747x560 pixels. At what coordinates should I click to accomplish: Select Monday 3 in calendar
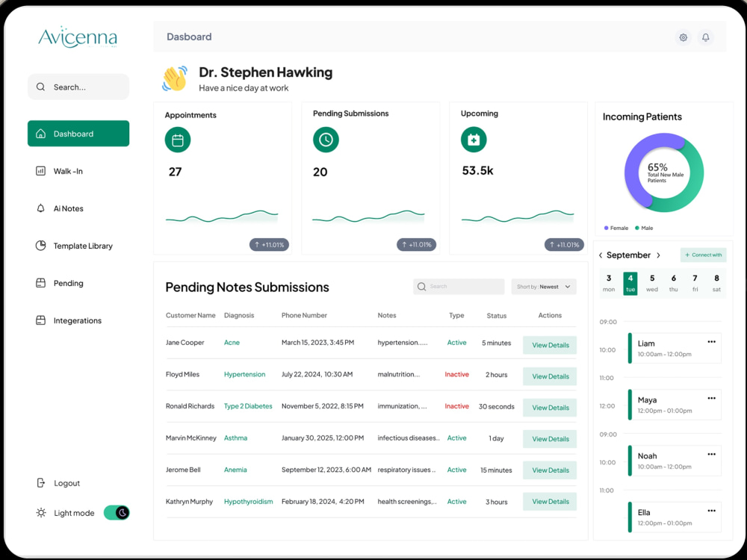tap(609, 283)
